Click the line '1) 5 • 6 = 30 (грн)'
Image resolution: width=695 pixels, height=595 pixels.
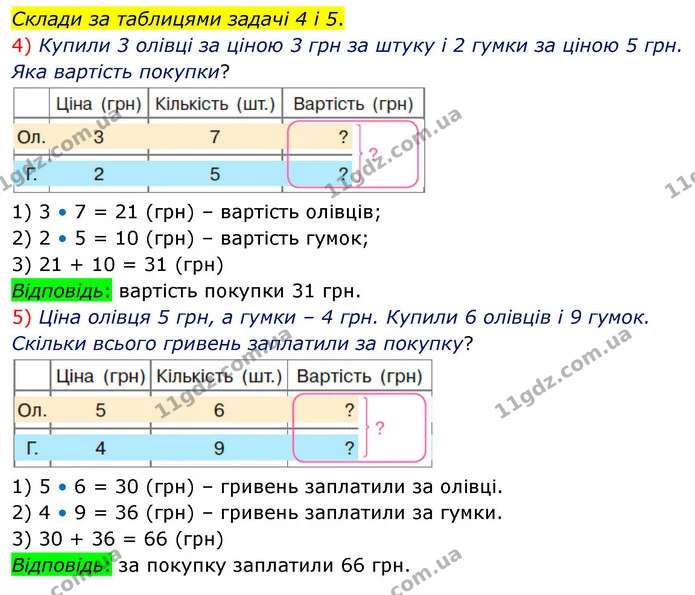tap(103, 487)
